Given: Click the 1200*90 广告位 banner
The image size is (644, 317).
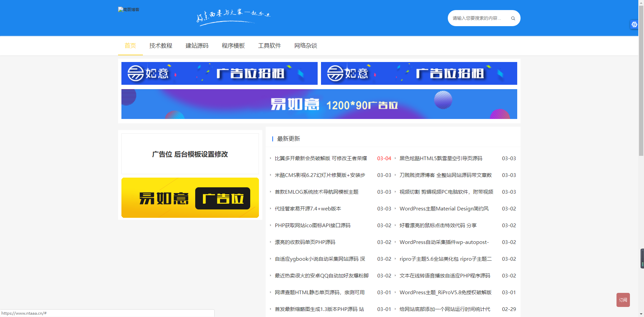Looking at the screenshot, I should click(x=319, y=104).
